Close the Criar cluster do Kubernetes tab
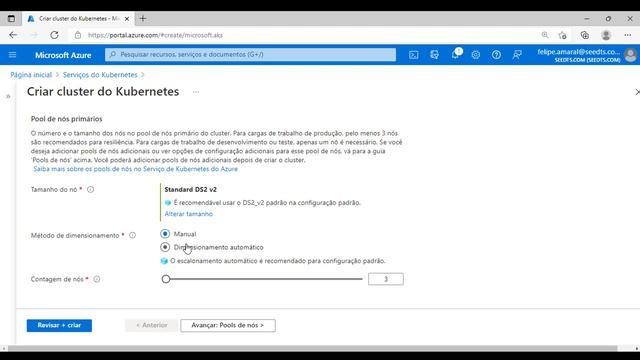Screen dimensions: 640x360 (127, 18)
